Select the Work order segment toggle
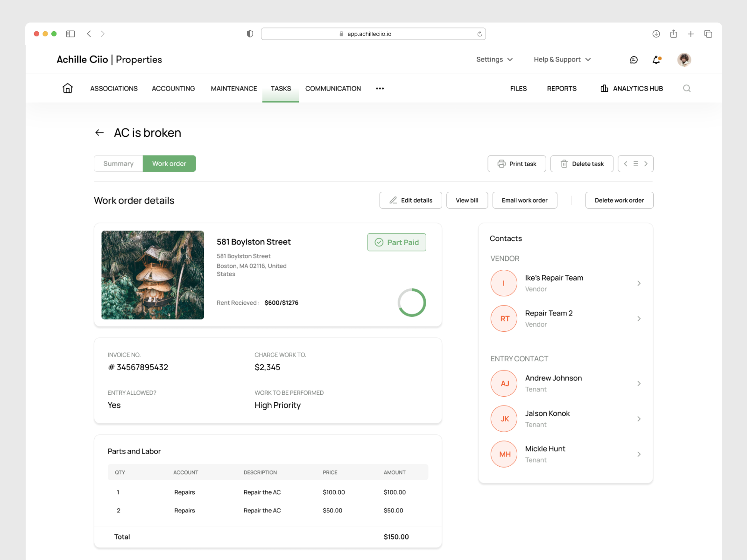This screenshot has height=560, width=747. (x=169, y=163)
